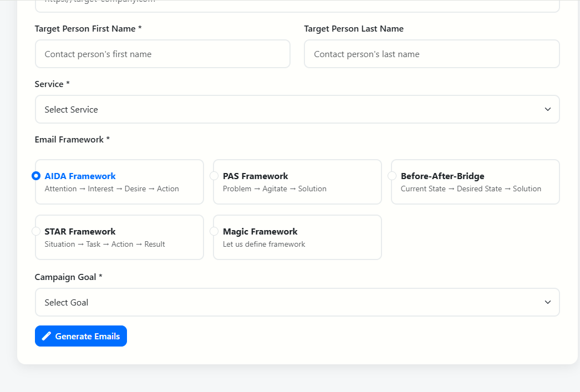The height and width of the screenshot is (392, 580).
Task: Click the chevron on the Campaign Goal dropdown
Action: (547, 302)
